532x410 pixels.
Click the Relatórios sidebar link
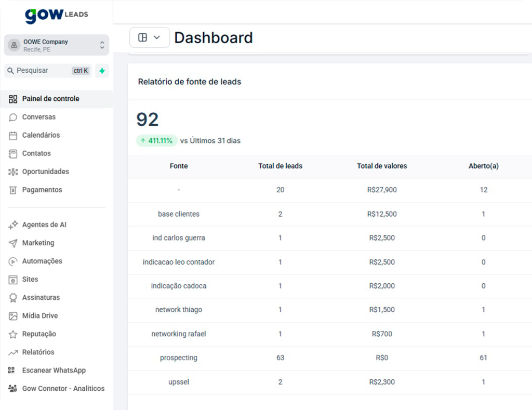38,352
